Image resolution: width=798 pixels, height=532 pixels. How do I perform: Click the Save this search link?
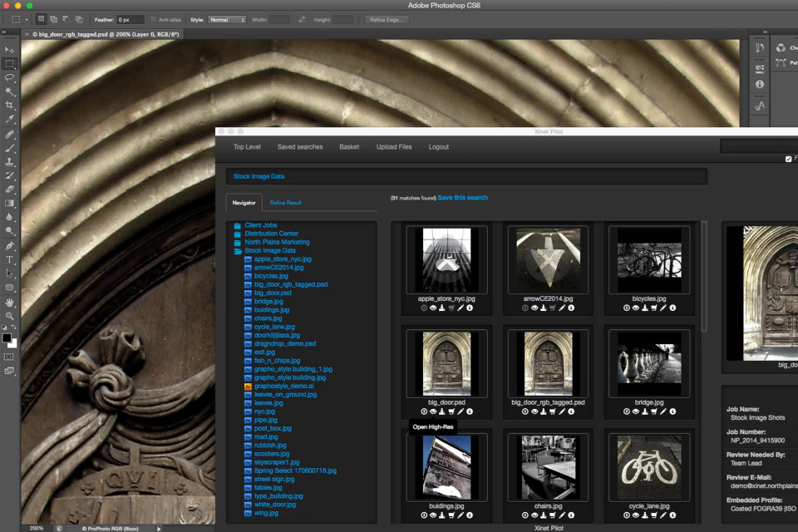point(463,198)
